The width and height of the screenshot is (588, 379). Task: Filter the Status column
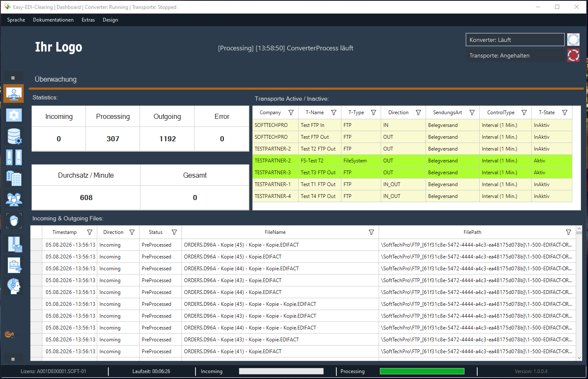pyautogui.click(x=174, y=232)
